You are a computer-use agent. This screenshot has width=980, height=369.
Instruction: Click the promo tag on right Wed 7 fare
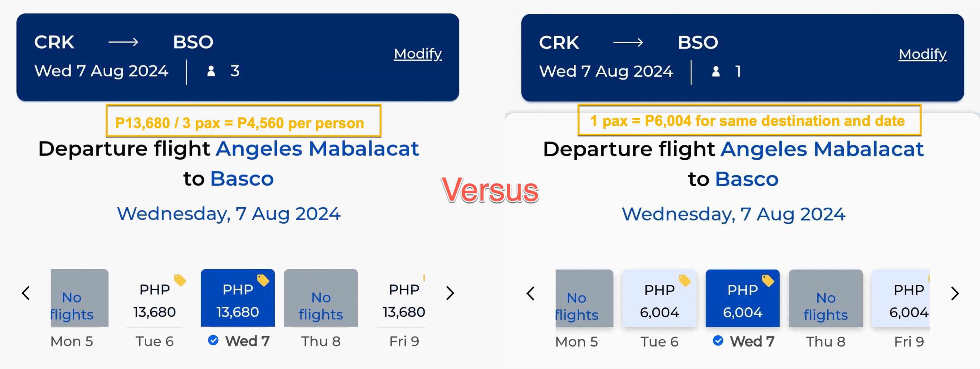pyautogui.click(x=768, y=281)
